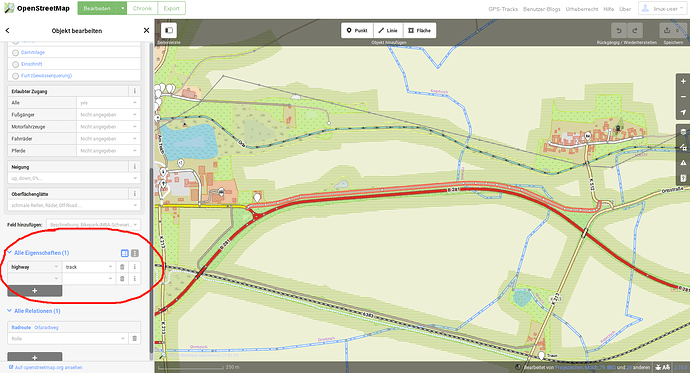Undo the last edit with the arrow icon
Image resolution: width=690 pixels, height=373 pixels.
coord(619,30)
